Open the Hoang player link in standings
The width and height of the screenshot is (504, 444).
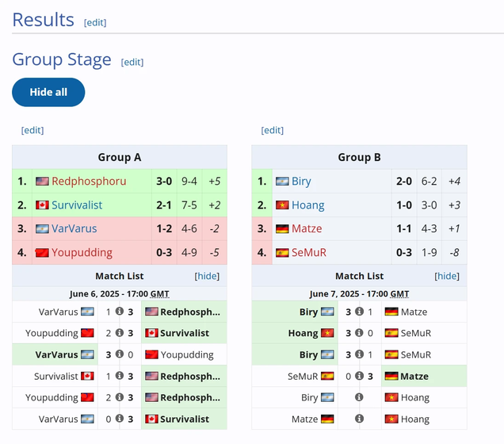click(x=307, y=205)
